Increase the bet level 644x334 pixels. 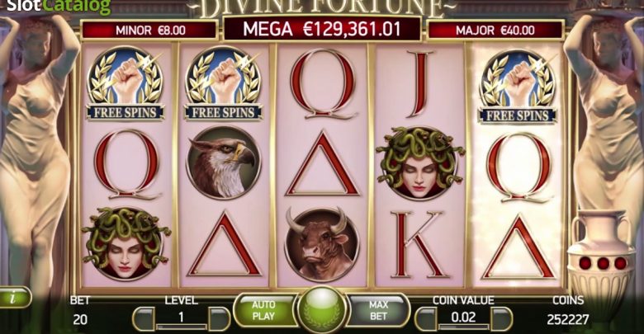pos(220,319)
